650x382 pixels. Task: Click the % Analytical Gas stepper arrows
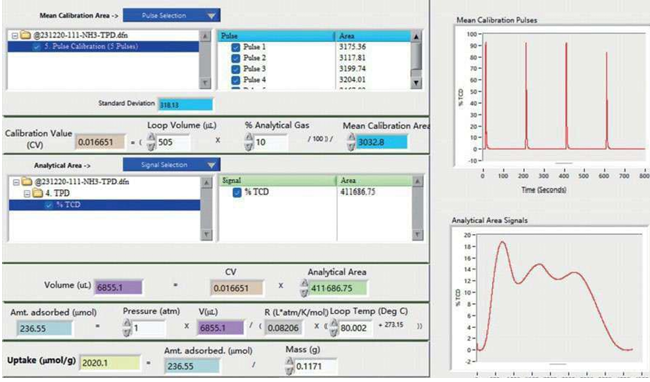[249, 142]
